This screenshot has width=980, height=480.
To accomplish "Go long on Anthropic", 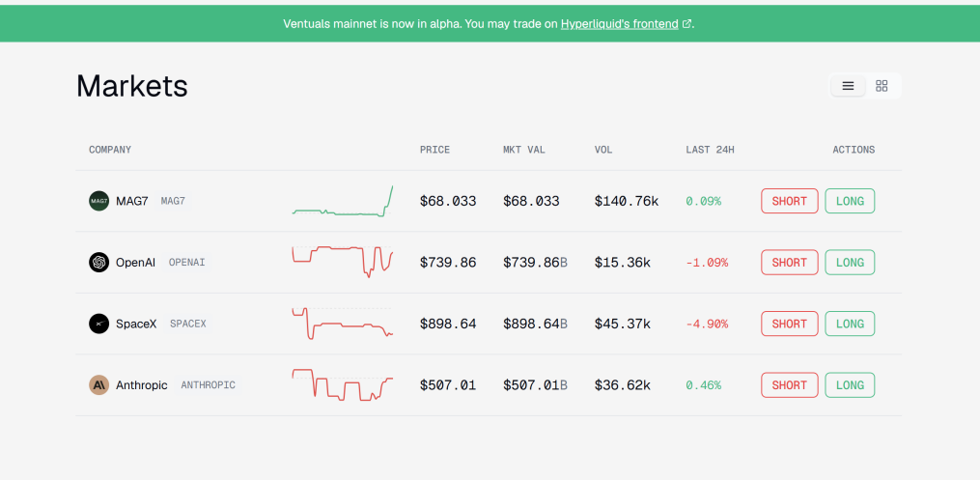I will pyautogui.click(x=850, y=384).
